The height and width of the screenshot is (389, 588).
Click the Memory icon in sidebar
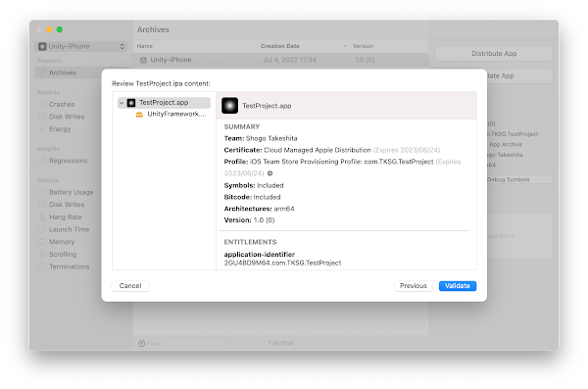coord(42,242)
